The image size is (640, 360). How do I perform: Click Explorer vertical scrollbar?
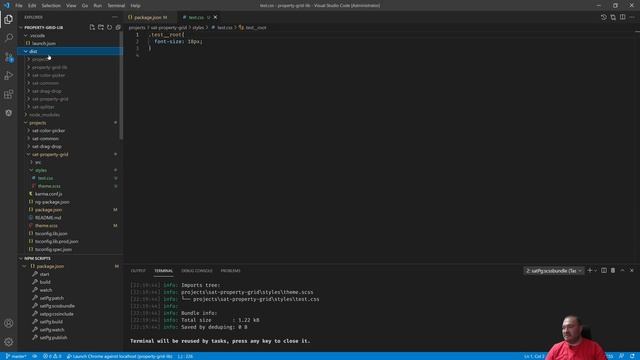pyautogui.click(x=121, y=86)
